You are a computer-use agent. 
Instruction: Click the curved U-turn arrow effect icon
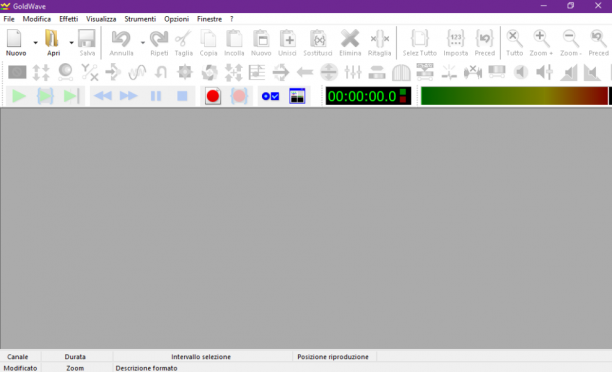161,72
